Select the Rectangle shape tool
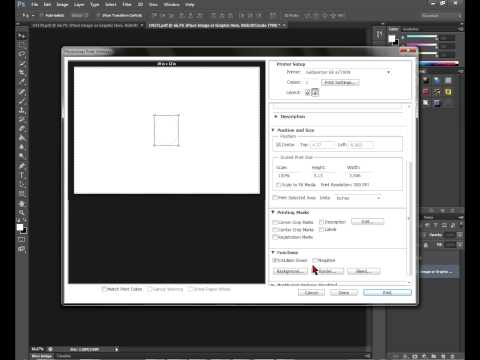The width and height of the screenshot is (480, 360). tap(22, 193)
